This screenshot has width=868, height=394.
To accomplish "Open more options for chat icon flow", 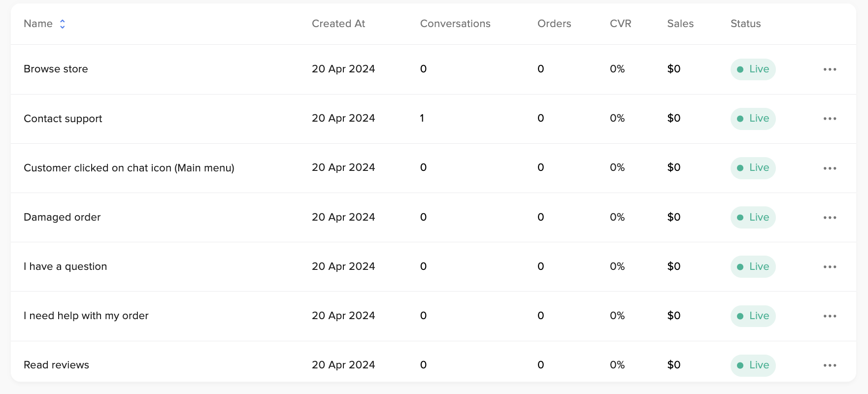I will point(830,168).
